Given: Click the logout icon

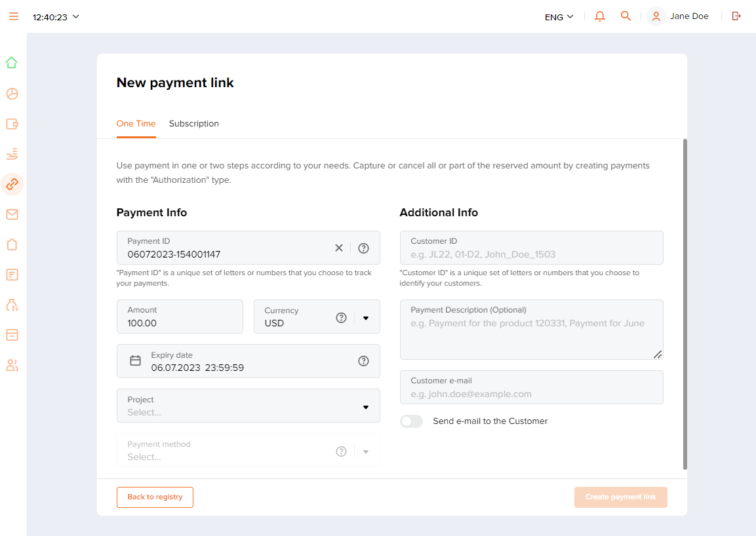Looking at the screenshot, I should 736,16.
